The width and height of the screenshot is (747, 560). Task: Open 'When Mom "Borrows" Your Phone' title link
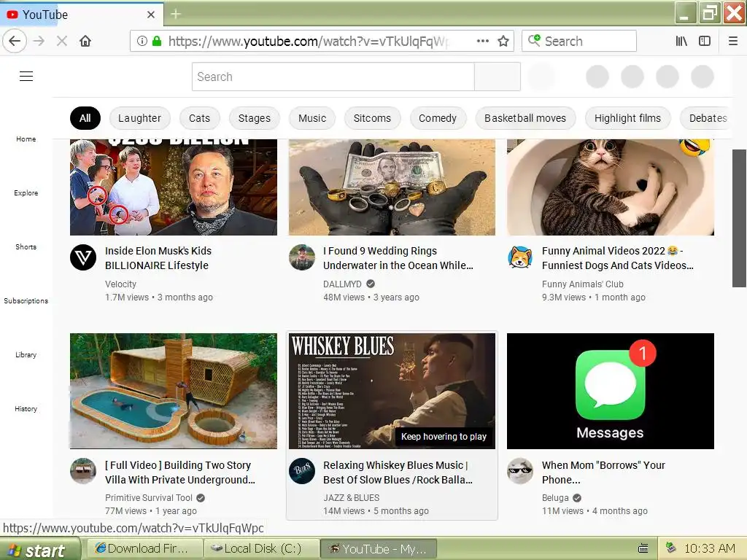click(x=603, y=472)
